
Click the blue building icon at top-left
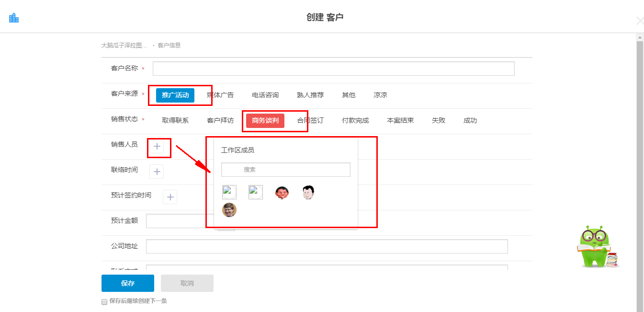[14, 18]
